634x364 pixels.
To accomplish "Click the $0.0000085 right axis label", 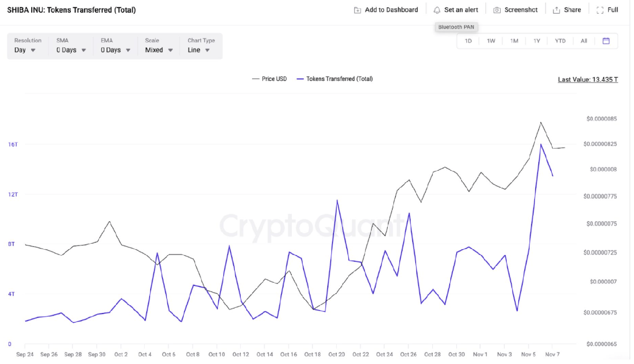I will pyautogui.click(x=601, y=119).
